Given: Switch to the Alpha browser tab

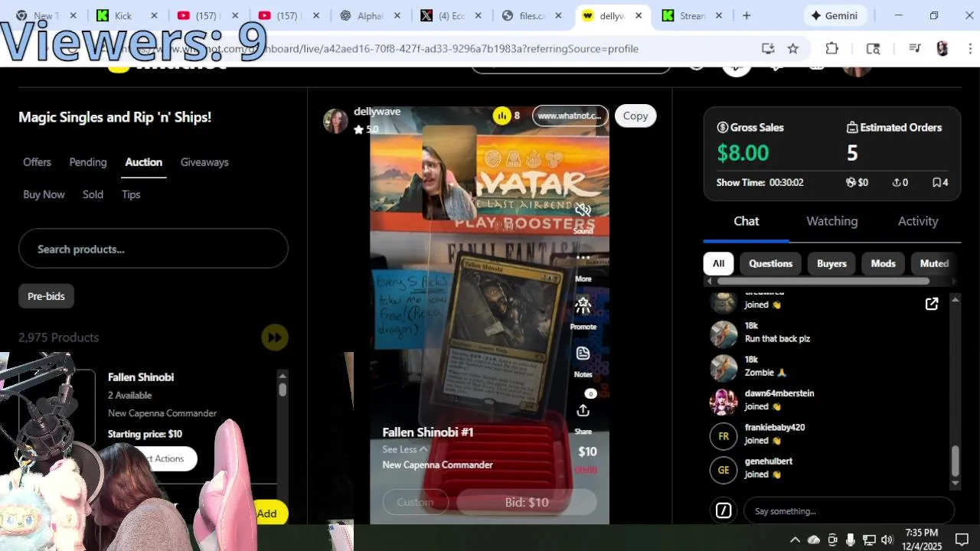Looking at the screenshot, I should tap(371, 15).
